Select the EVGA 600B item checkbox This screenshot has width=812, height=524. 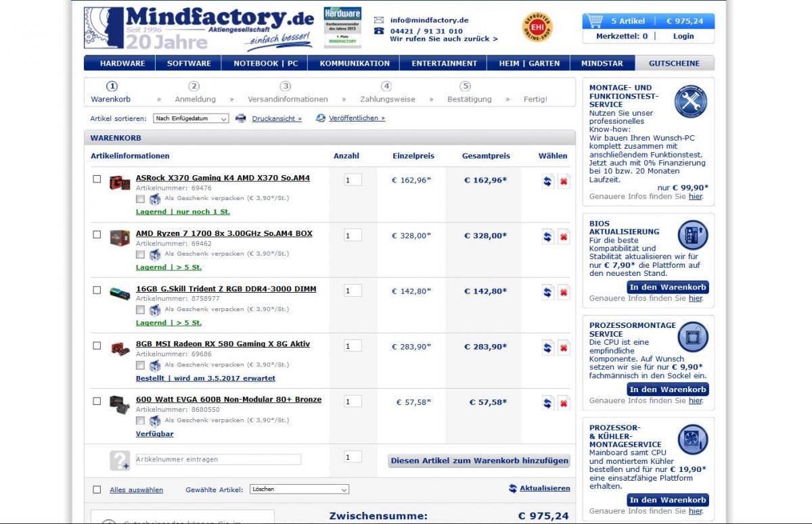point(97,401)
